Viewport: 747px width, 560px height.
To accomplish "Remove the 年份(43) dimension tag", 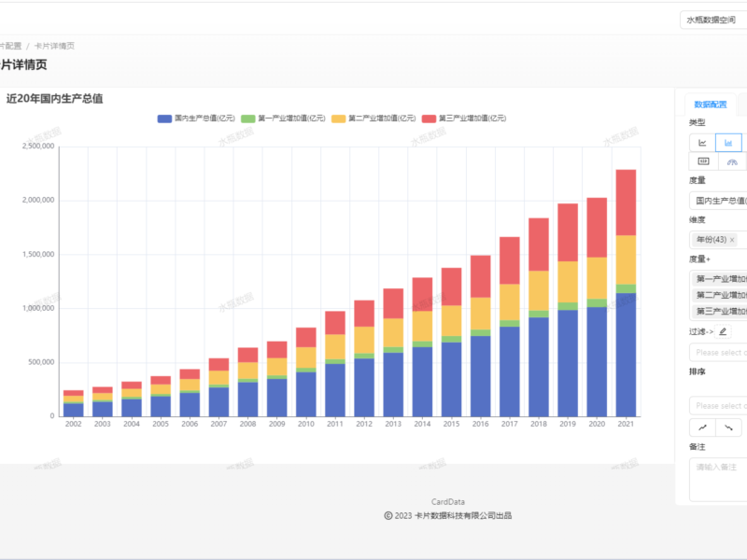I will click(x=732, y=240).
